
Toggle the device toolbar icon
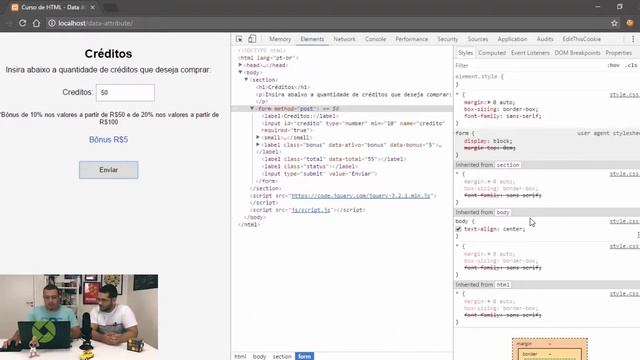pos(252,39)
